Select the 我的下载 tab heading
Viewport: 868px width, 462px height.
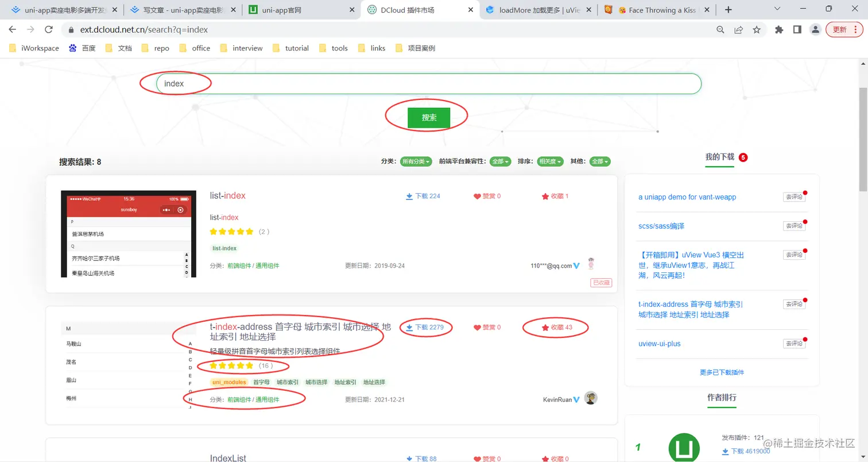pos(719,156)
